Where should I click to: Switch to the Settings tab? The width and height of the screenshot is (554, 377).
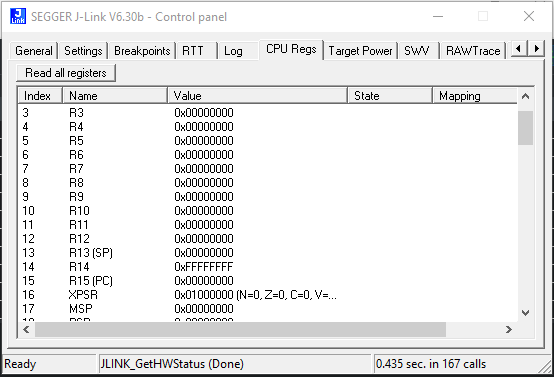83,51
